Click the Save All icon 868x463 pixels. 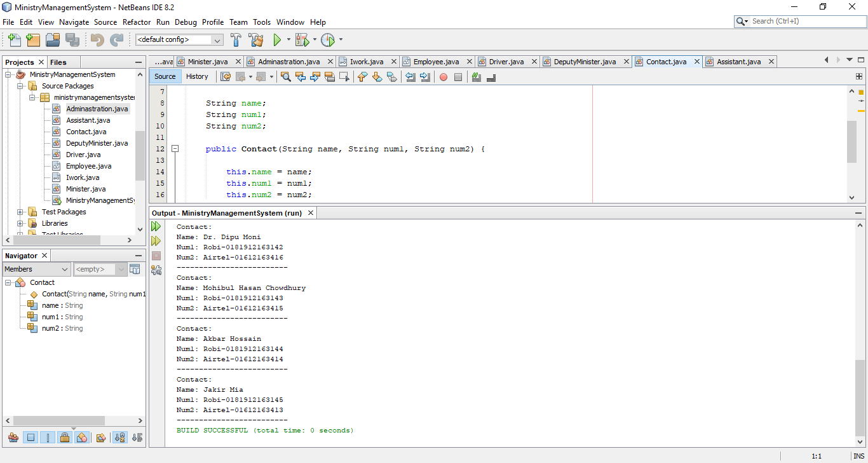[x=72, y=39]
